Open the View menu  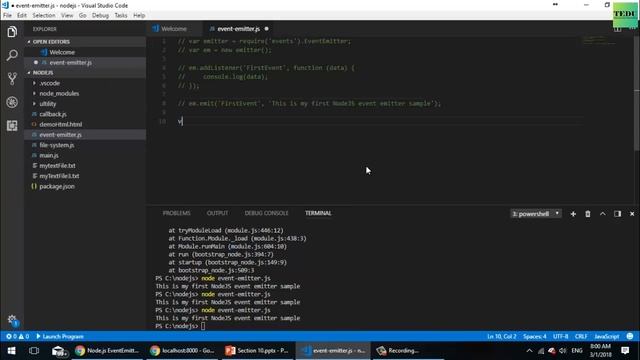(x=67, y=16)
